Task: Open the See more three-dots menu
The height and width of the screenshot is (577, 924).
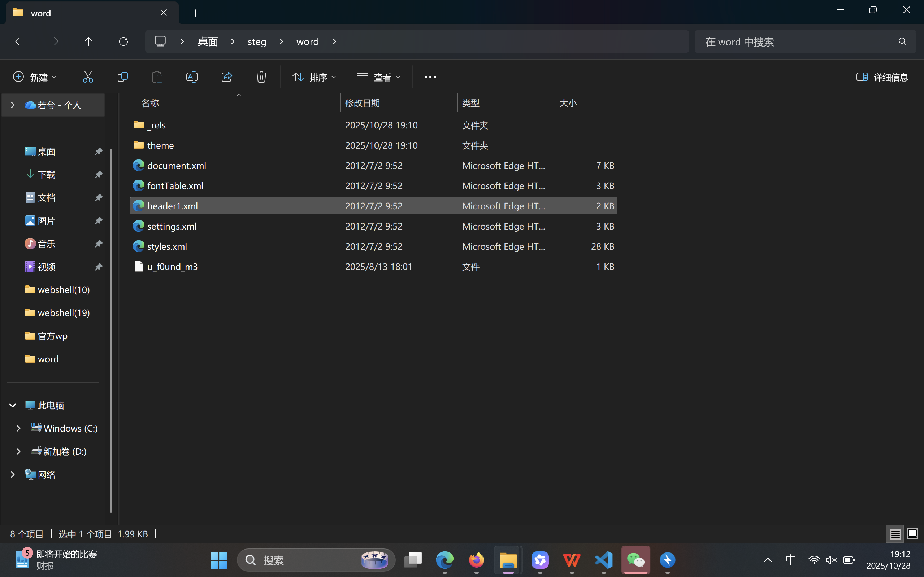Action: (430, 77)
